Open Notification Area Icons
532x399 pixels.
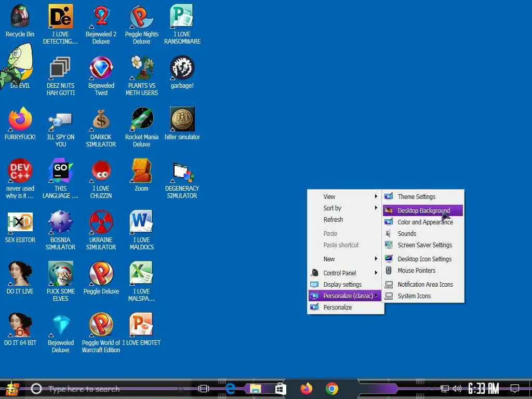[x=423, y=284]
